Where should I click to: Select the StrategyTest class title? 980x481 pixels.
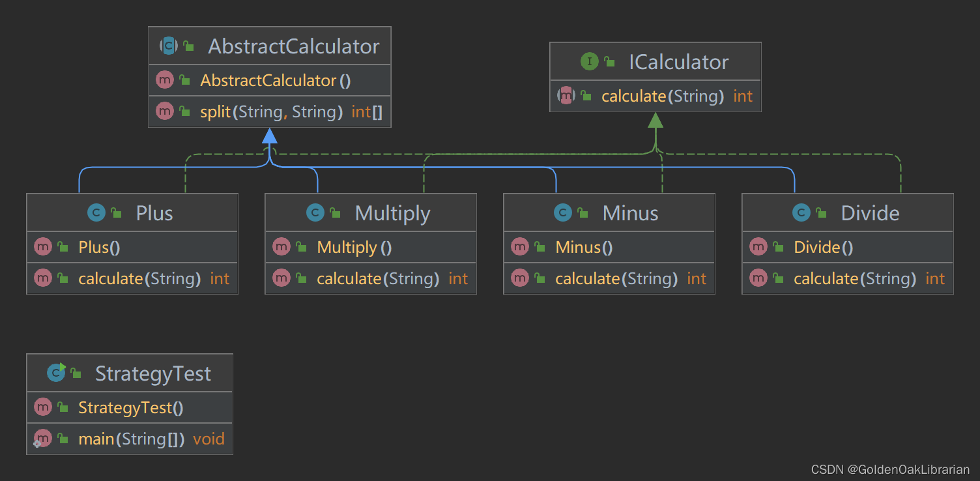tap(153, 373)
